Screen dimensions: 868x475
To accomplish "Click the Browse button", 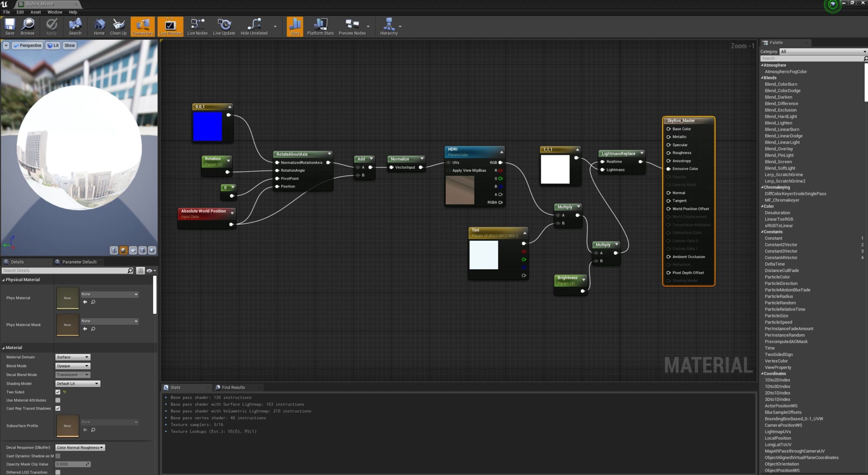I will [x=27, y=26].
